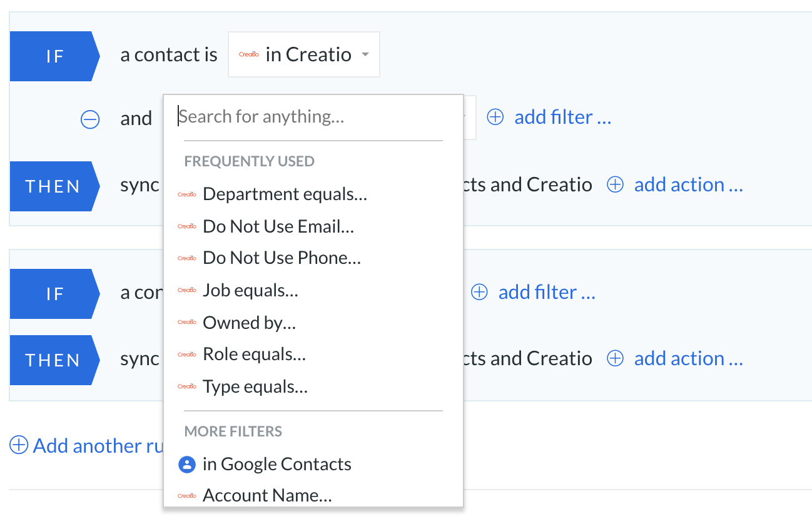Click Creatio logo beside Do Not Use Email

click(x=187, y=226)
